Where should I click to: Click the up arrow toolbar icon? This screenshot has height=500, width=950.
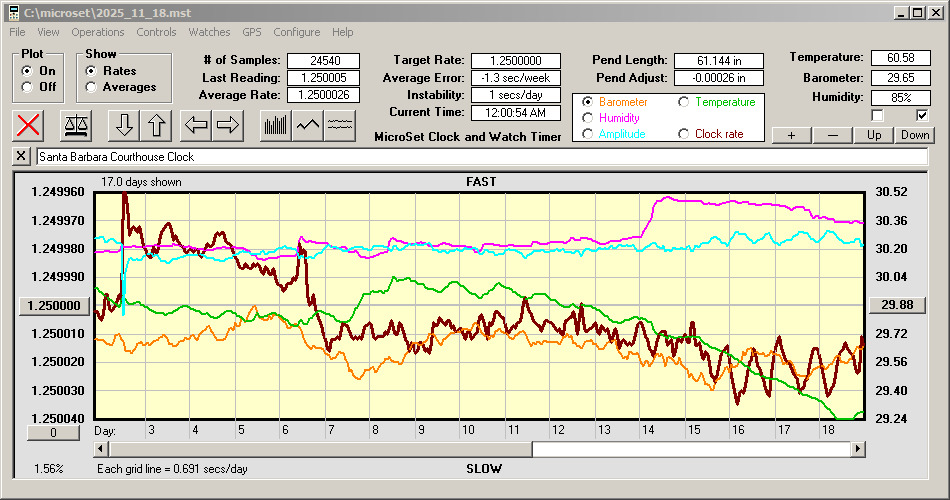157,125
